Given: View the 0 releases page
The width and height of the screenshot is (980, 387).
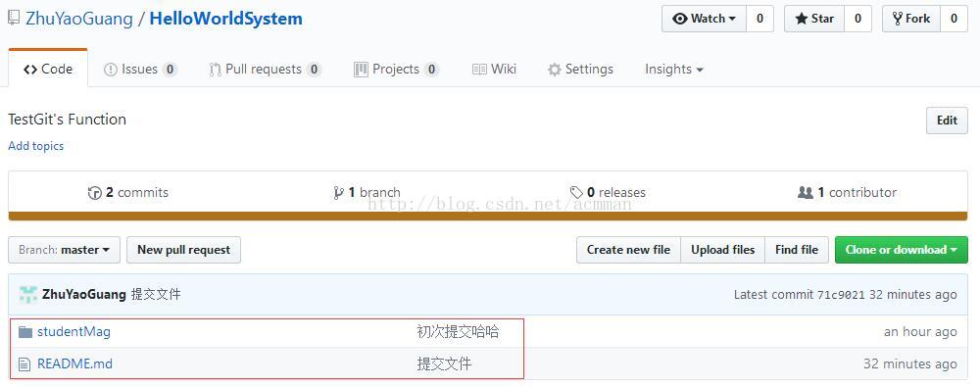Looking at the screenshot, I should point(608,193).
